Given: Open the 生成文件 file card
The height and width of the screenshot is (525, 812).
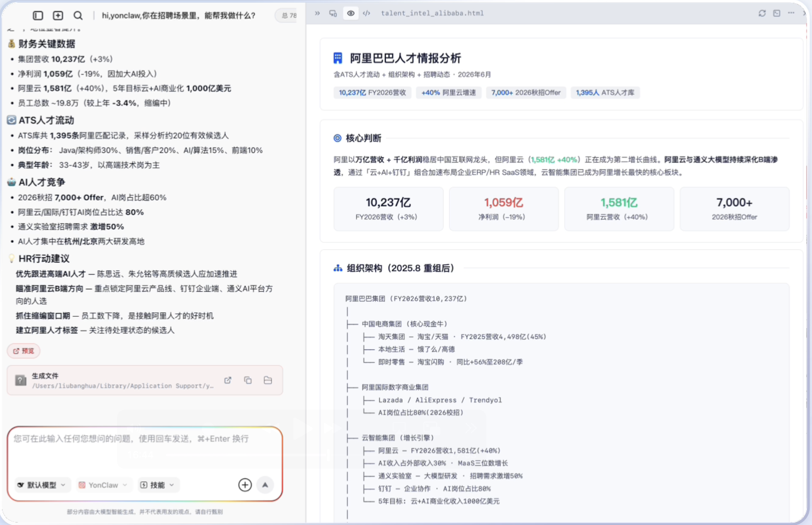Looking at the screenshot, I should pos(145,380).
